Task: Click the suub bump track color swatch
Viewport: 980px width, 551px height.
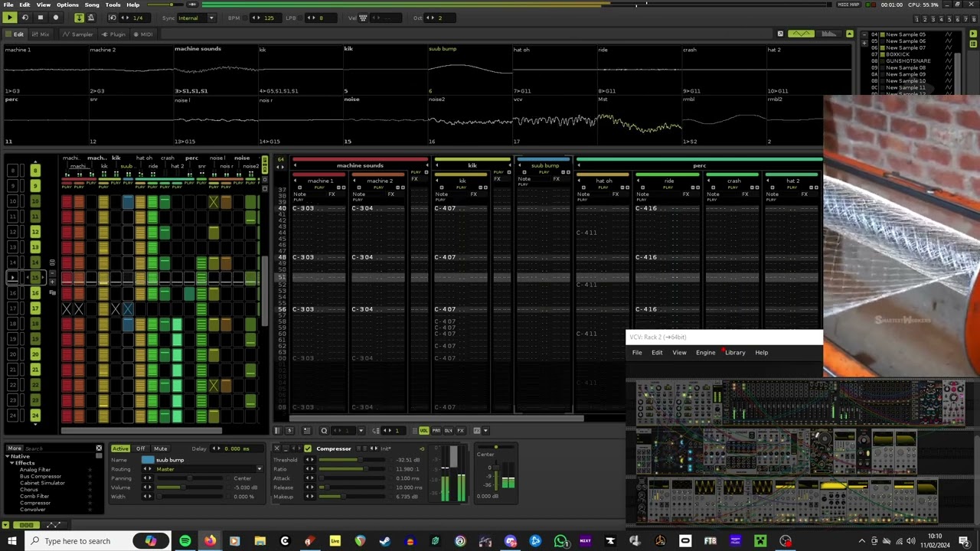Action: (148, 460)
